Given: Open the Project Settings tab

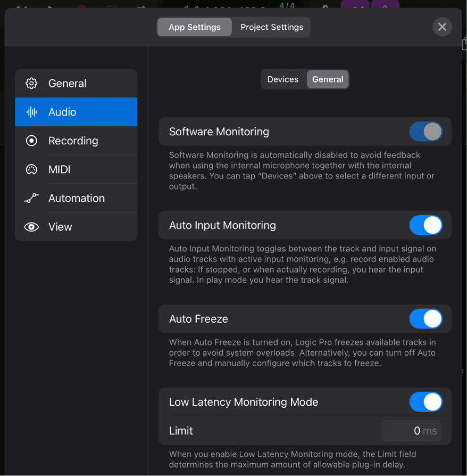Looking at the screenshot, I should coord(272,27).
